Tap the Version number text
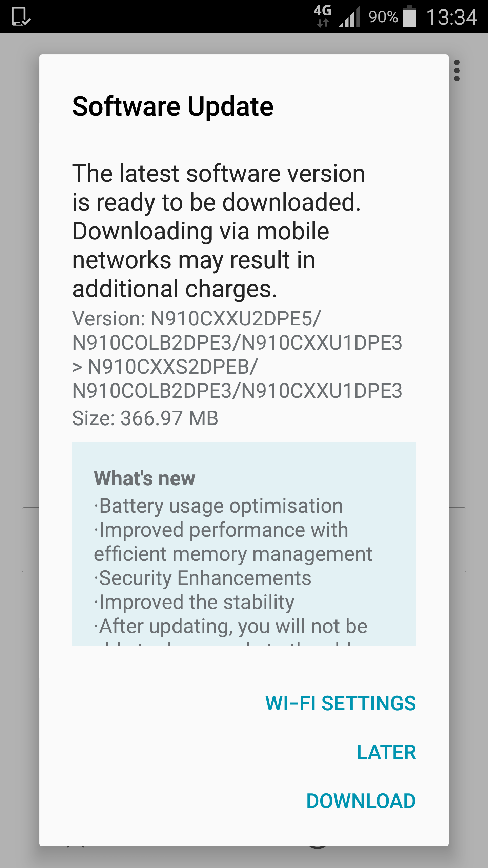488x868 pixels. (237, 354)
